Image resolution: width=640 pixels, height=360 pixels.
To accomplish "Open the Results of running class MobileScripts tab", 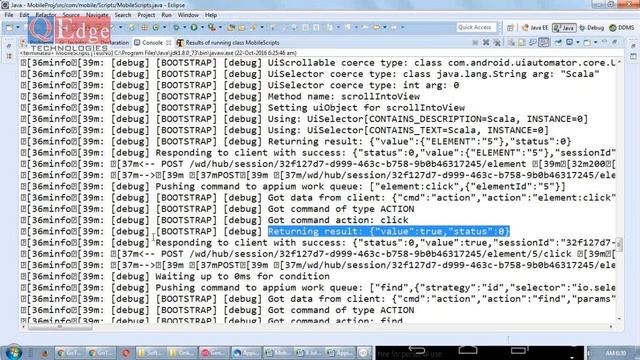I will [x=228, y=42].
